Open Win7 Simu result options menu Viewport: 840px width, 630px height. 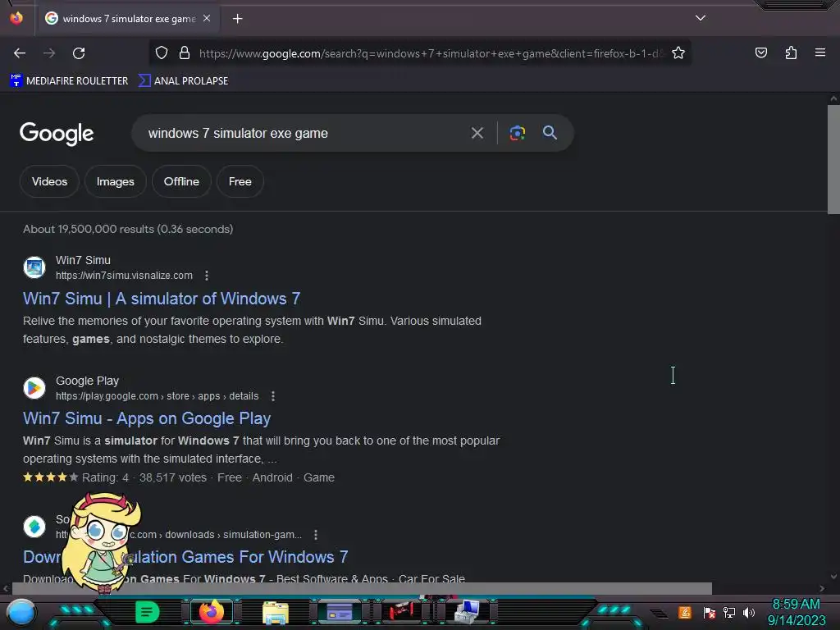point(207,276)
